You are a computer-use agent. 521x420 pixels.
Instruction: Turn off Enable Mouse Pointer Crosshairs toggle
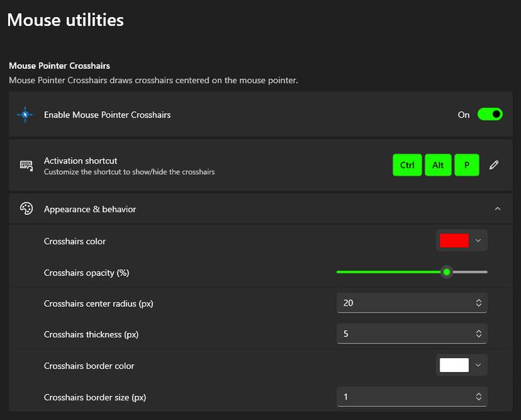tap(490, 114)
